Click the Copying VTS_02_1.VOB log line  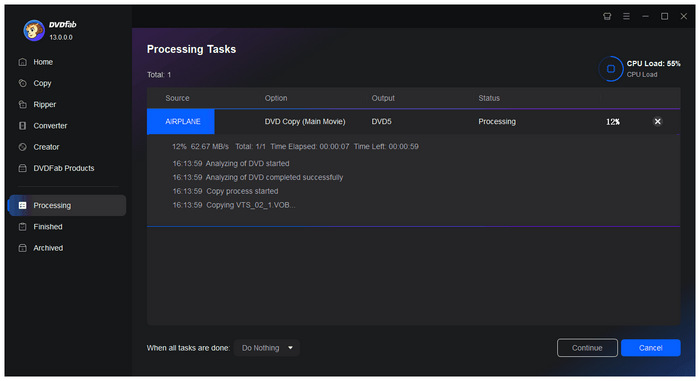click(234, 205)
